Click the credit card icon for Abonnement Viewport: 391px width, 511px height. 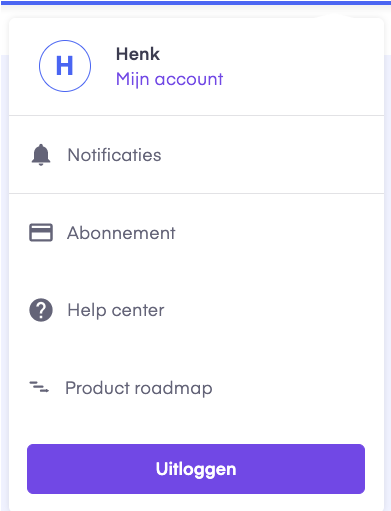pos(41,232)
